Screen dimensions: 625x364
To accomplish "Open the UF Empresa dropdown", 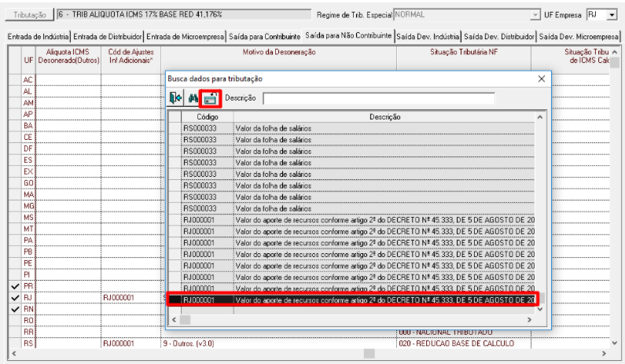I will (612, 15).
